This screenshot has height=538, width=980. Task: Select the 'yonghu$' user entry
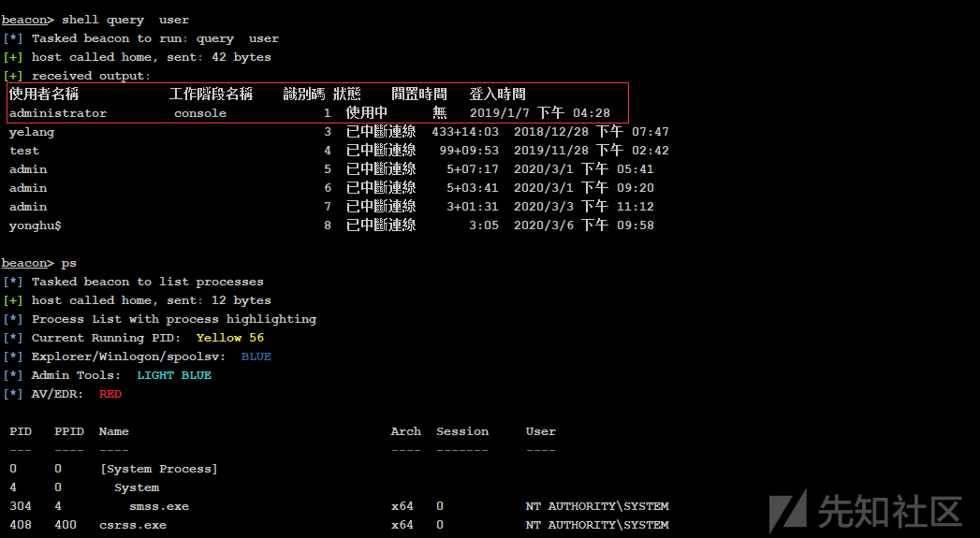35,225
